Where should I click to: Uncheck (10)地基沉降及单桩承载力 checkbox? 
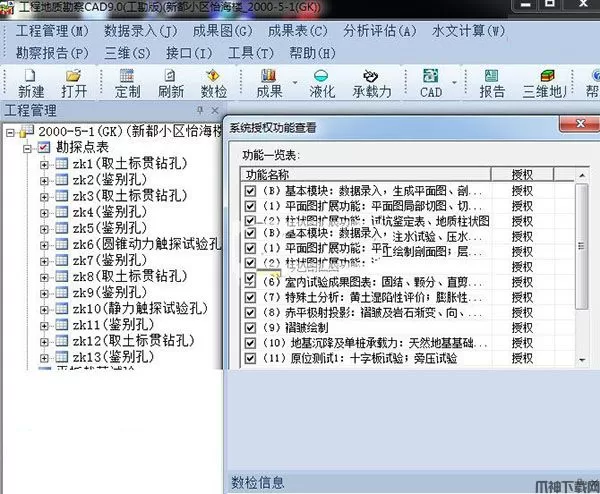(250, 343)
